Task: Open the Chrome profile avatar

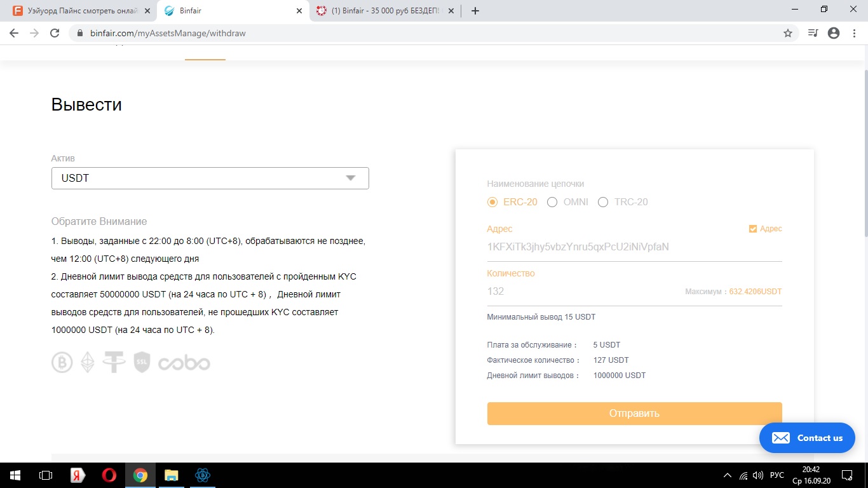Action: pos(834,33)
